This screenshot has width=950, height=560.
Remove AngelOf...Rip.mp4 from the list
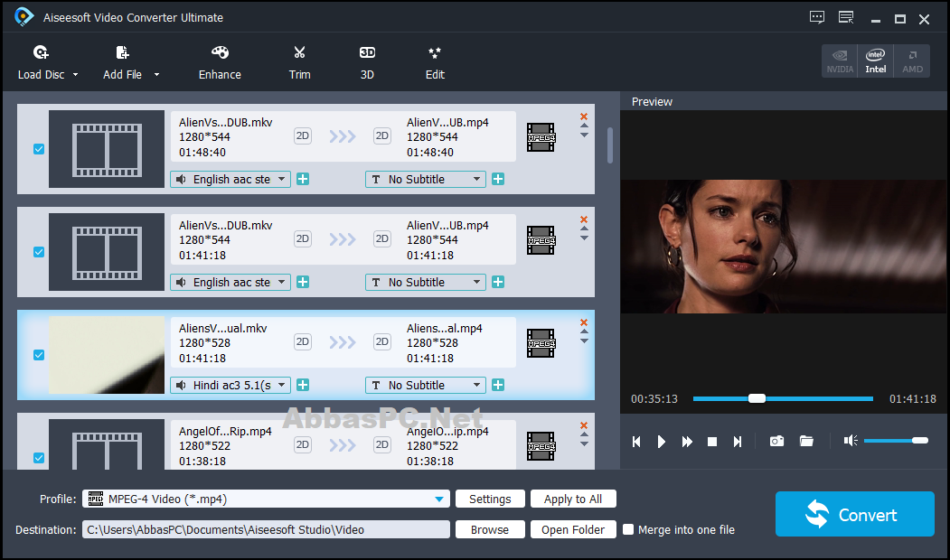coord(584,425)
